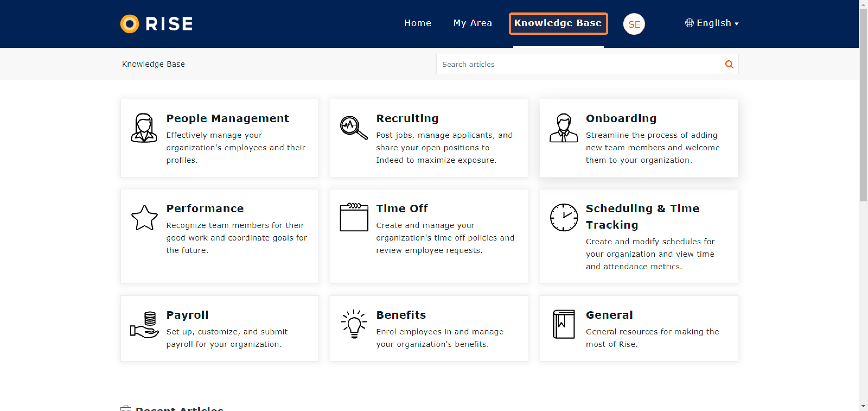Click the Onboarding businessman icon
Screen dimensions: 868x411
(564, 128)
